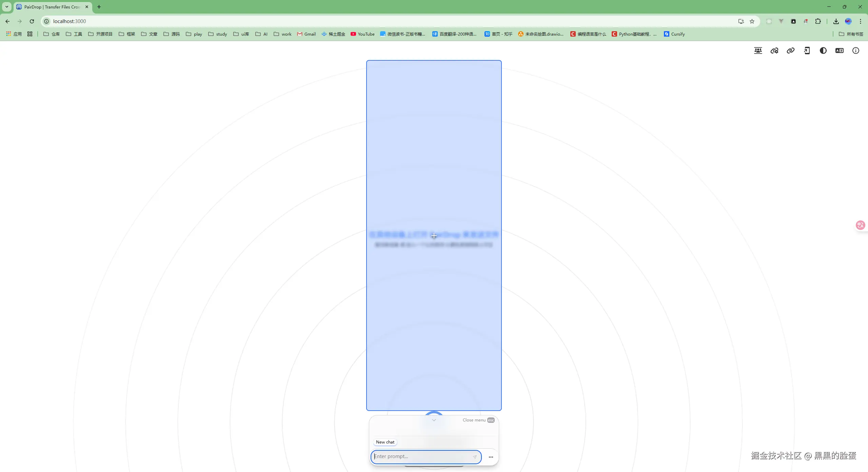868x472 pixels.
Task: Select the PairDrop browser tab
Action: pos(51,7)
